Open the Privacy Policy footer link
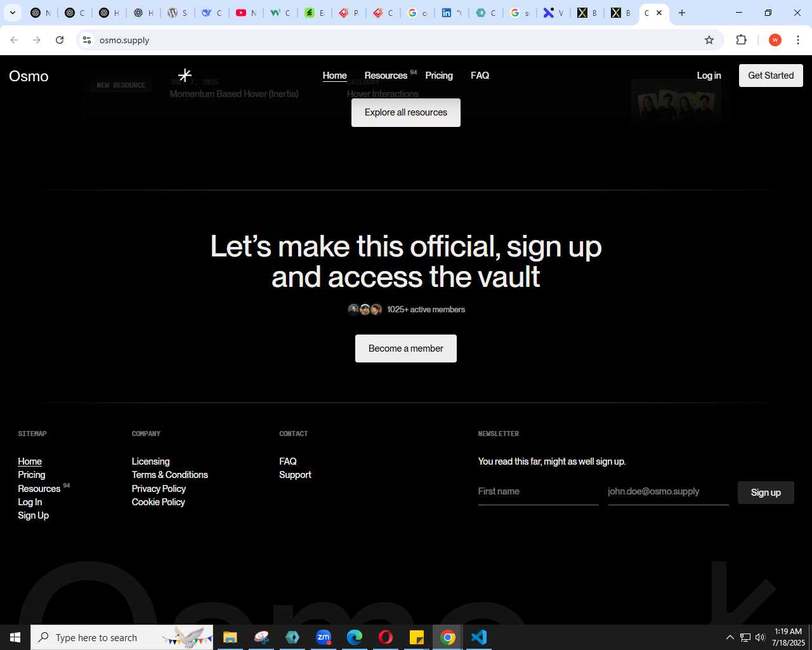812x650 pixels. (159, 489)
